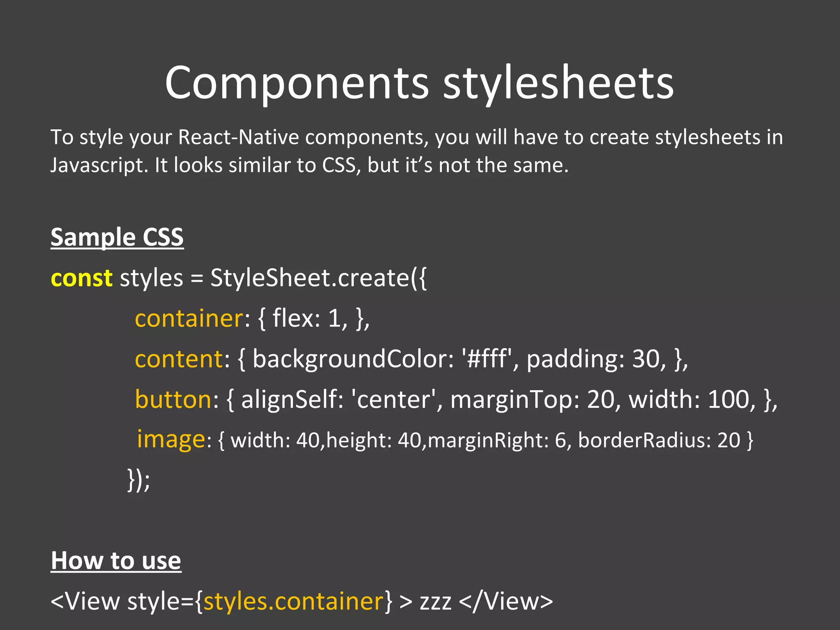The height and width of the screenshot is (630, 840).
Task: Click the yellow 'const' keyword
Action: [81, 278]
